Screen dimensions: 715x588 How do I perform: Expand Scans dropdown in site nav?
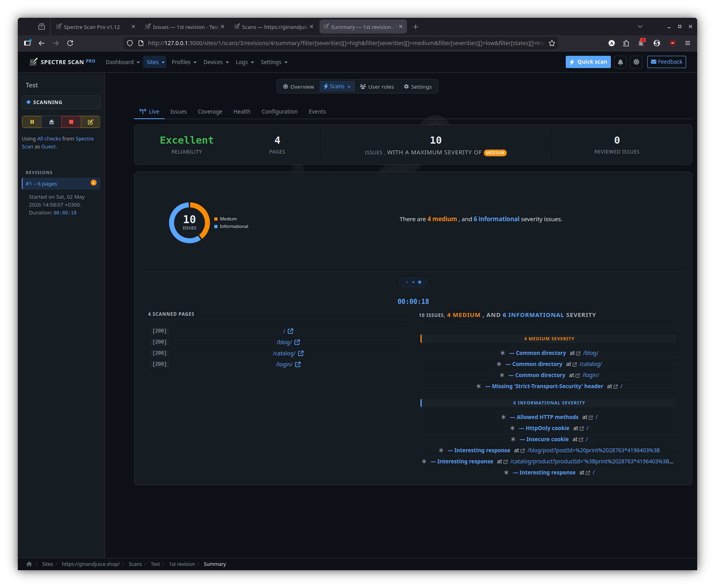click(x=337, y=87)
